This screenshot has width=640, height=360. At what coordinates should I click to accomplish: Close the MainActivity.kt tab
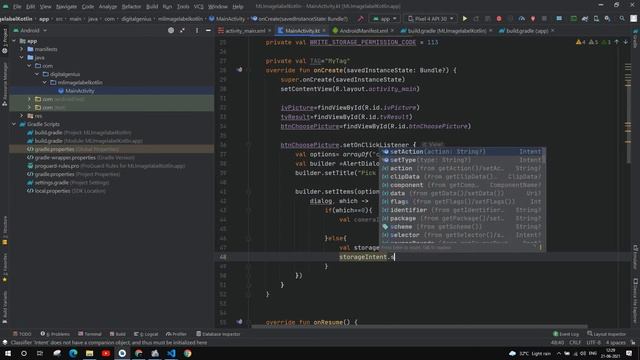tap(324, 31)
